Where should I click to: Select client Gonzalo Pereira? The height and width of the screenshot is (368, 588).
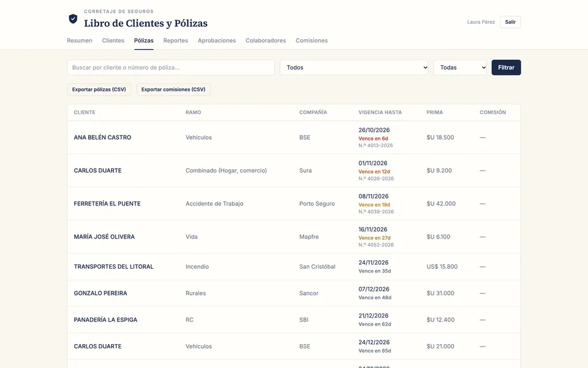click(x=100, y=293)
